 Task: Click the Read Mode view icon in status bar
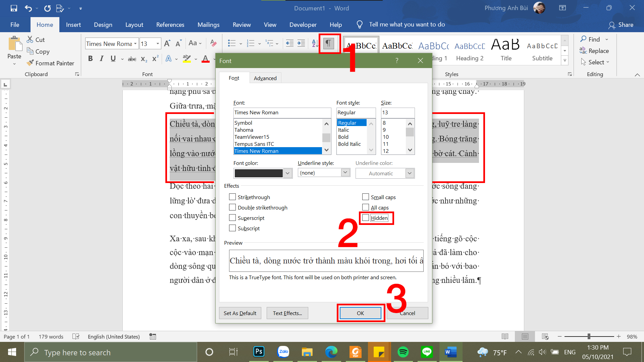coord(505,337)
